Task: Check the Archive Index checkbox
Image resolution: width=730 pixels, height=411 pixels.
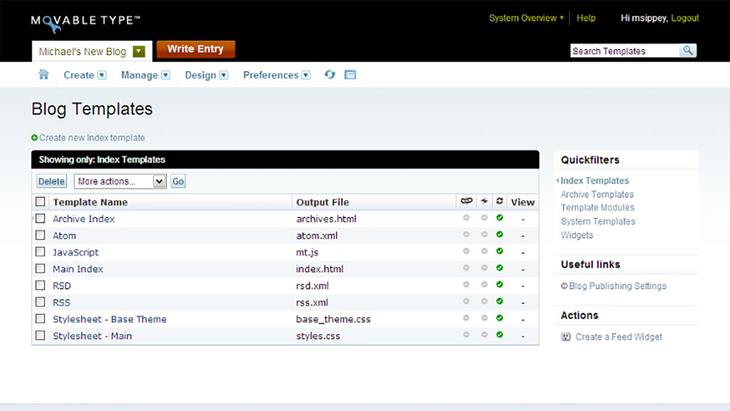Action: point(40,218)
